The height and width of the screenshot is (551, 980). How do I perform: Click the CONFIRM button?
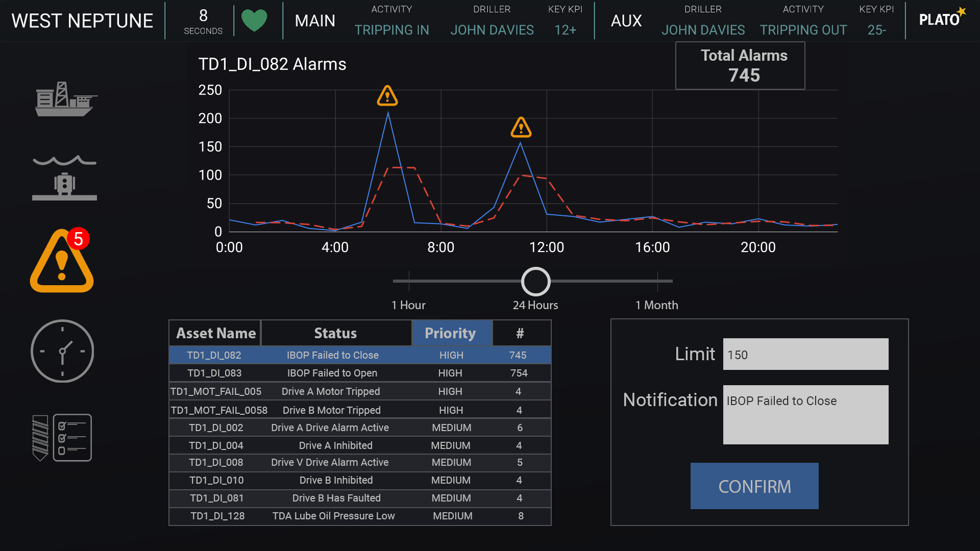pyautogui.click(x=754, y=486)
